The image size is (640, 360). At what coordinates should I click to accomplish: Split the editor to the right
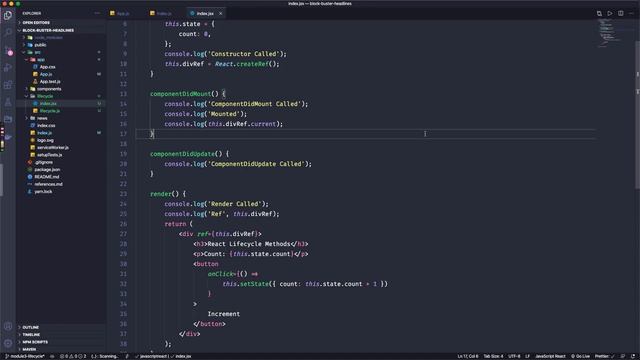point(620,13)
